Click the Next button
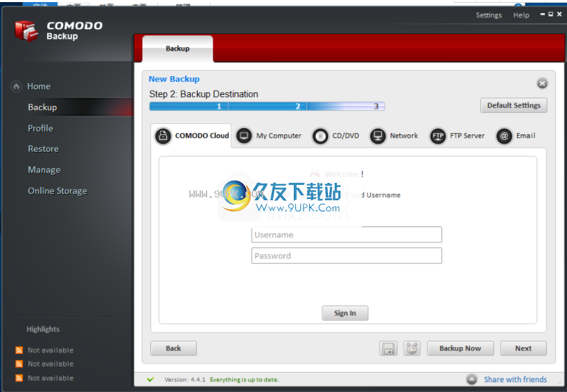 coord(523,348)
